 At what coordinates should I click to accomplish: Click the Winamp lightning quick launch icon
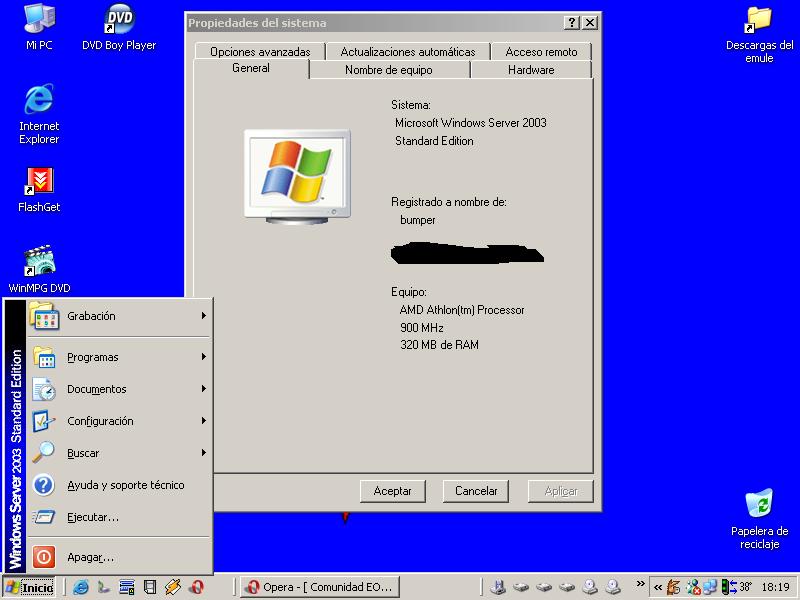[x=173, y=587]
